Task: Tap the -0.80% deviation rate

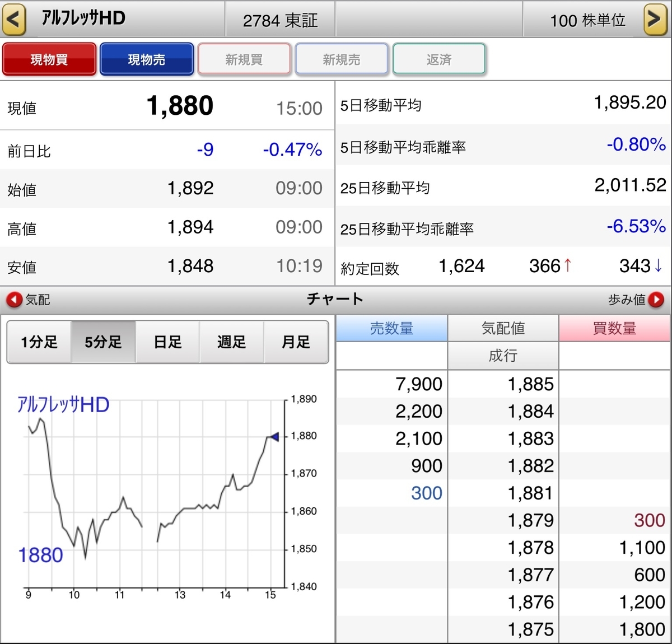Action: point(636,144)
